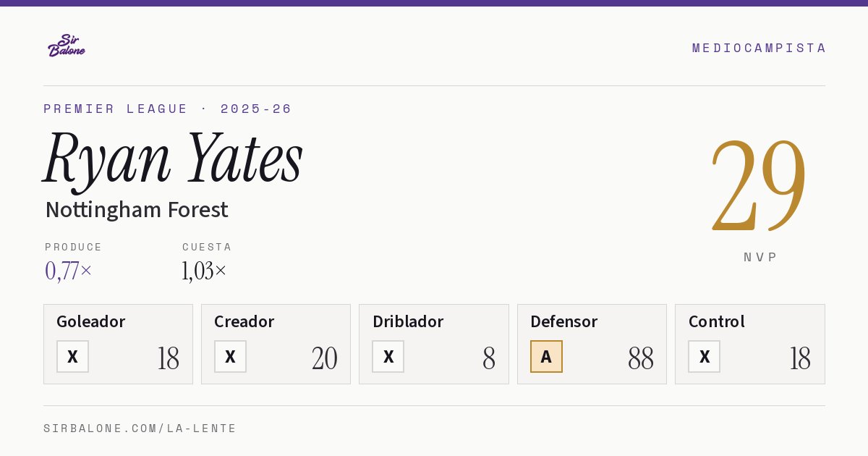Click the Produce 0,77× value
The height and width of the screenshot is (456, 868).
(69, 271)
